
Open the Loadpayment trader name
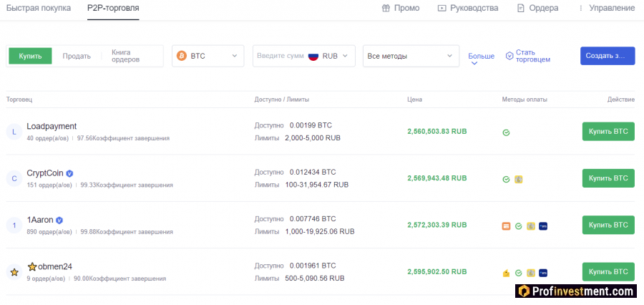tap(52, 126)
